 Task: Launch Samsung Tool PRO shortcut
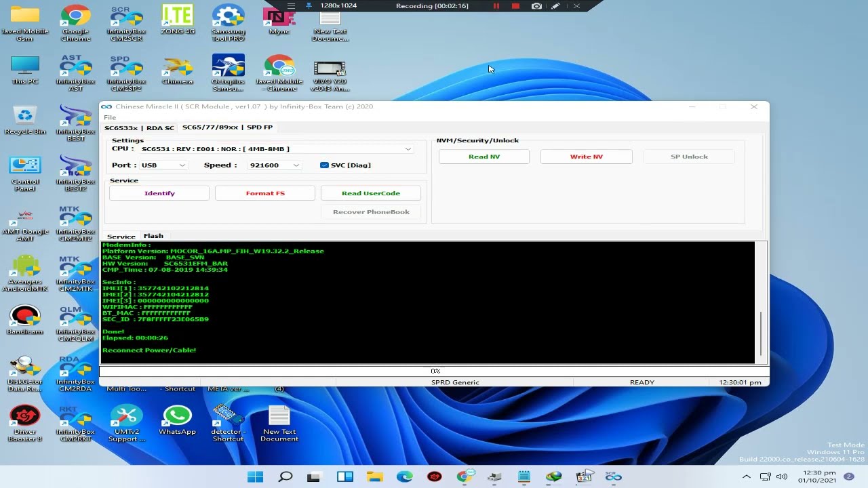(x=228, y=24)
